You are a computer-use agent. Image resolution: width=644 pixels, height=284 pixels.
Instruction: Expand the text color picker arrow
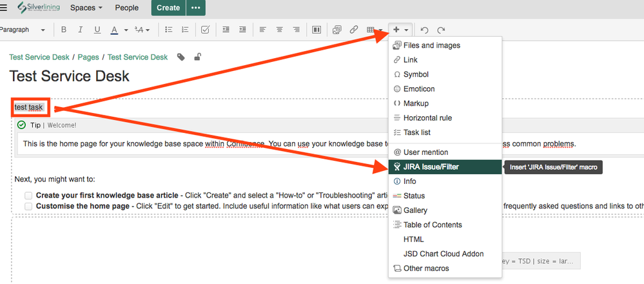point(126,30)
